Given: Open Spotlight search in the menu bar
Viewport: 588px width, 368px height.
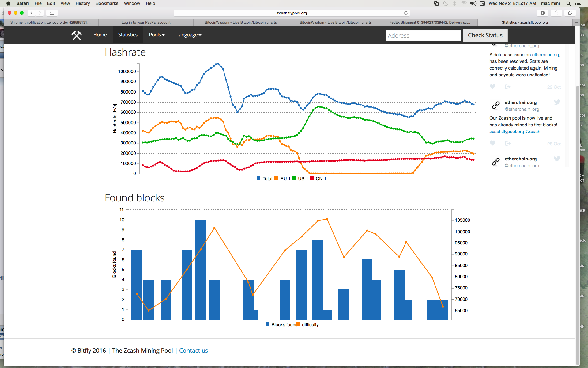Looking at the screenshot, I should (x=568, y=3).
